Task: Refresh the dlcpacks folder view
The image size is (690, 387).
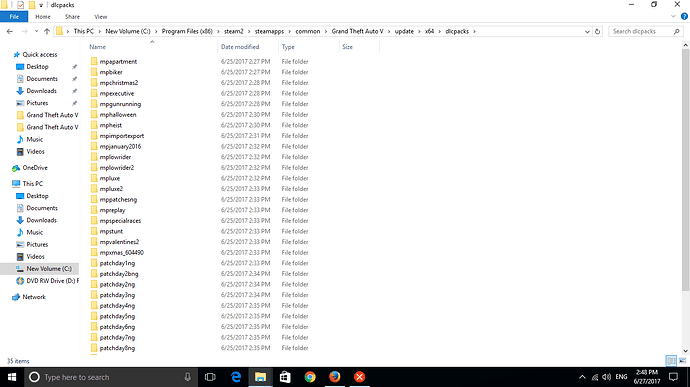Action: 597,32
